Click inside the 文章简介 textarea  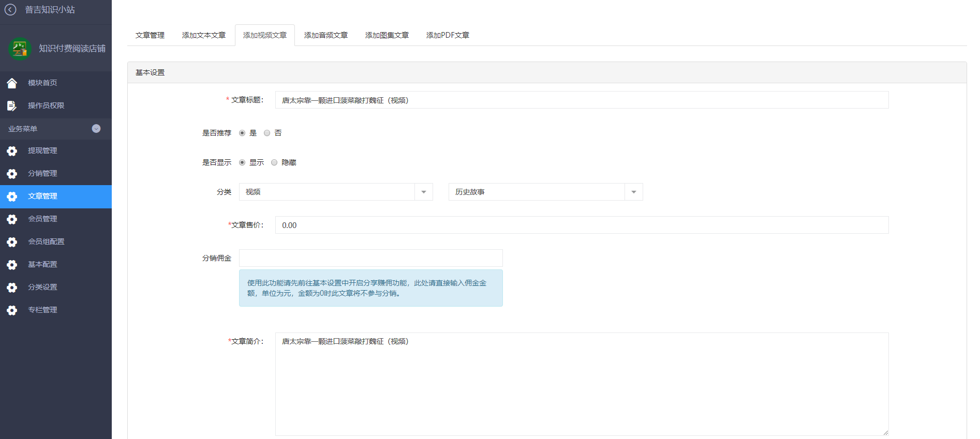582,384
